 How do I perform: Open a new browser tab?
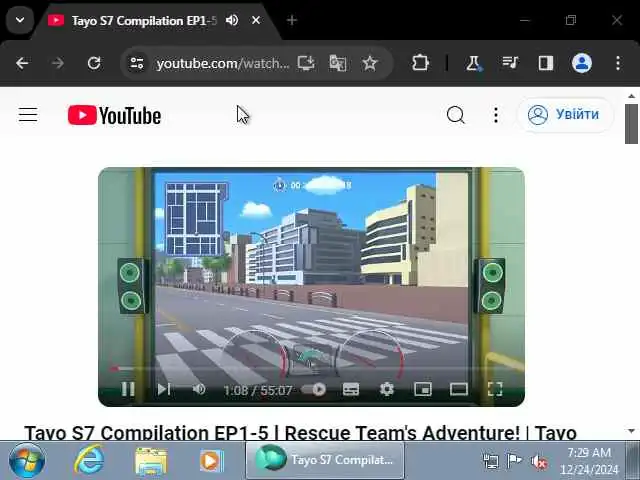click(291, 20)
